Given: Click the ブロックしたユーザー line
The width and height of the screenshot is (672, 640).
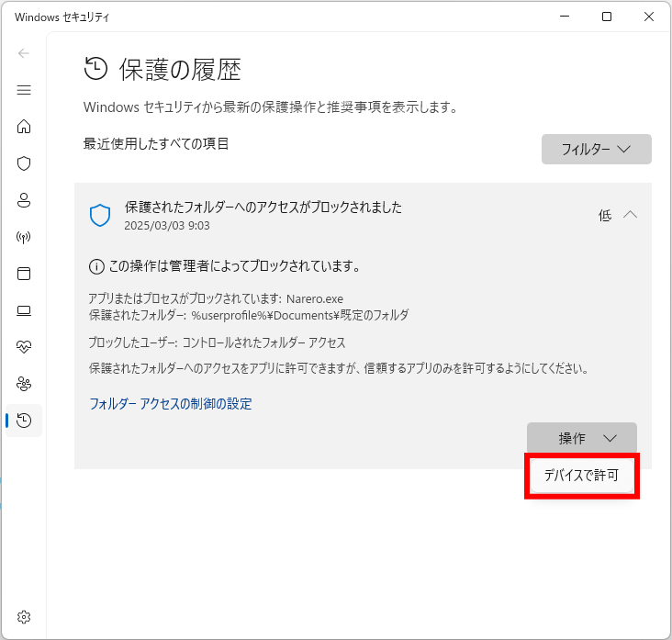Looking at the screenshot, I should (217, 342).
